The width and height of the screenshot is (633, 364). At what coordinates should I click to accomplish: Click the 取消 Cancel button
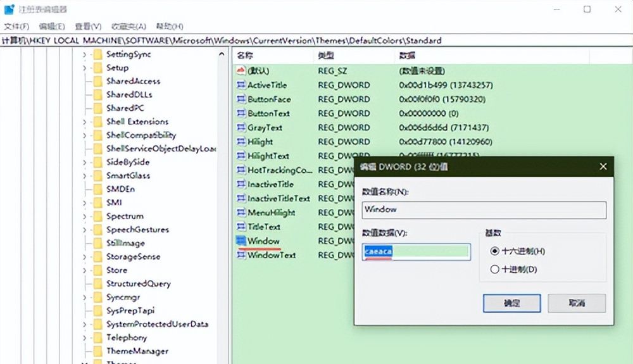(x=577, y=303)
